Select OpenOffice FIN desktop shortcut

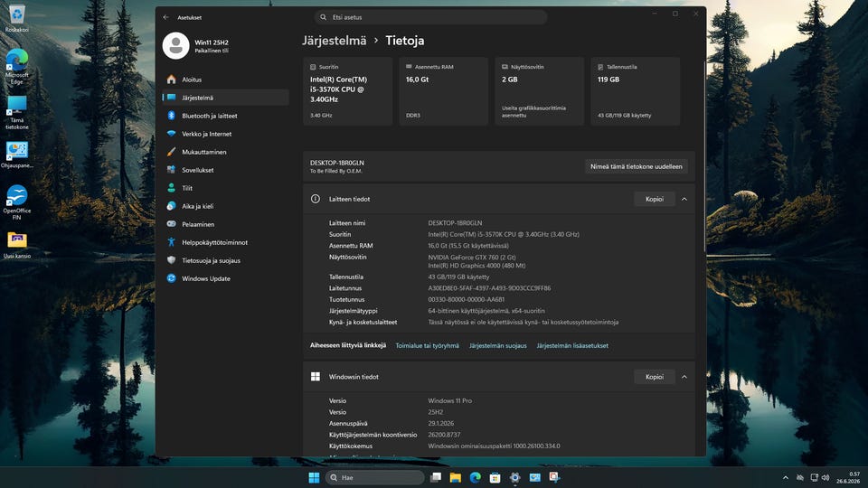click(x=16, y=202)
